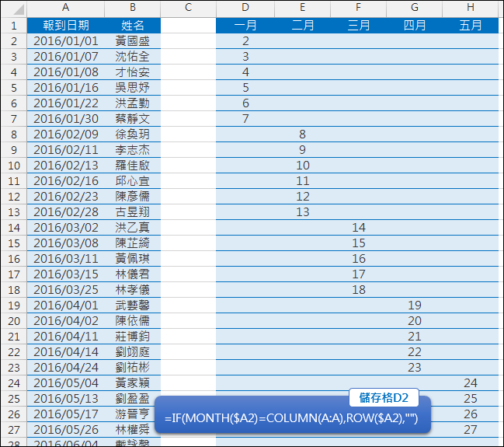Click name cell 李志杰
The height and width of the screenshot is (447, 504).
133,150
